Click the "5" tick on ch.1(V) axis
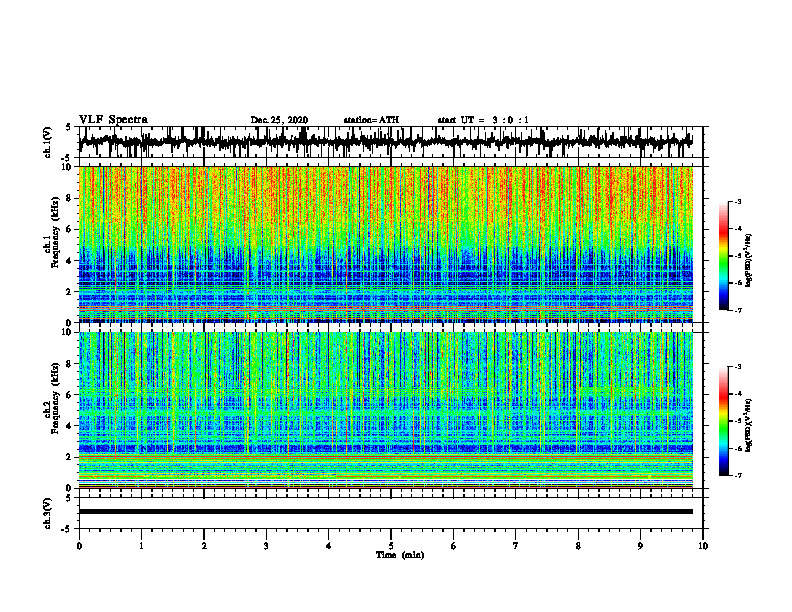This screenshot has height=612, width=792. (x=69, y=128)
